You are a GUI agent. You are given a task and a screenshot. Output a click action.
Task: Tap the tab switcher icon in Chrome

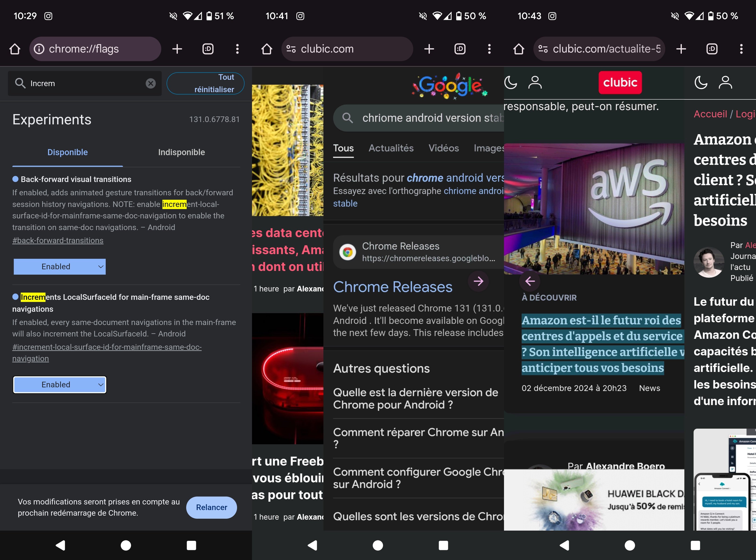[208, 49]
